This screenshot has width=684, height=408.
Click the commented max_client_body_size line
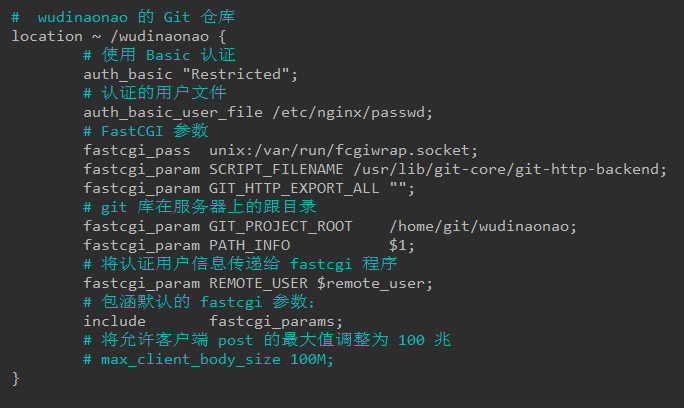[208, 359]
